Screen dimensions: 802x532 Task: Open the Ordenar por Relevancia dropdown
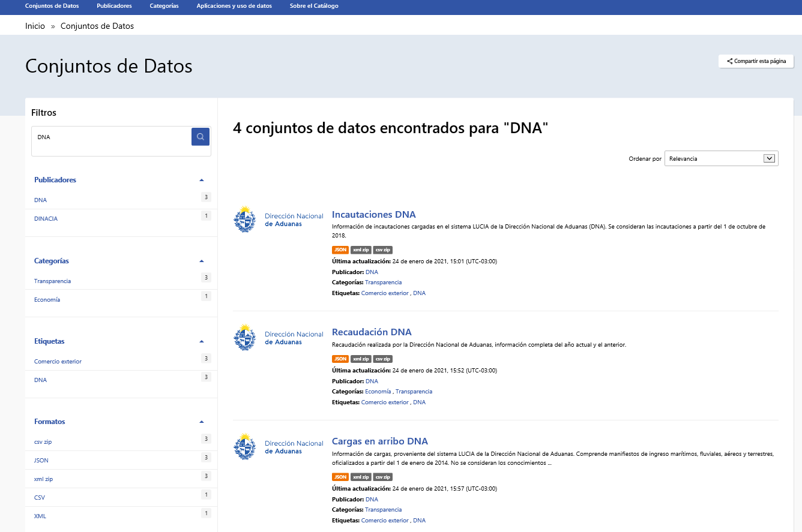(721, 158)
